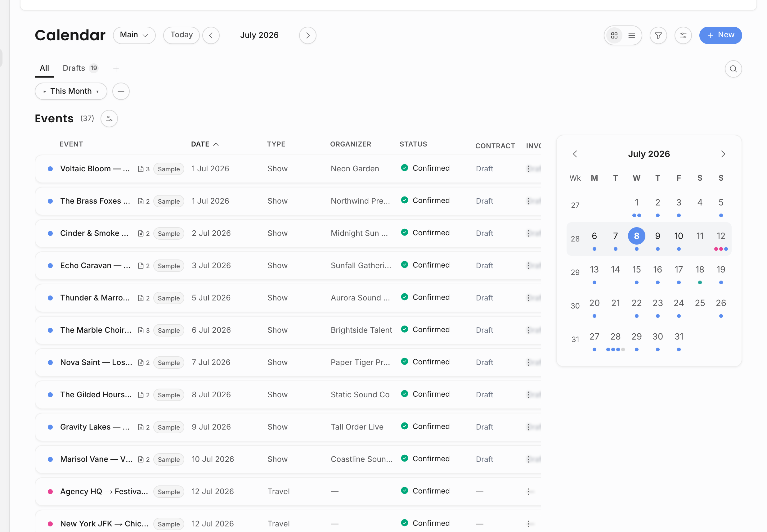Open row menu for The Brass Foxes
Image resolution: width=767 pixels, height=532 pixels.
(x=528, y=201)
